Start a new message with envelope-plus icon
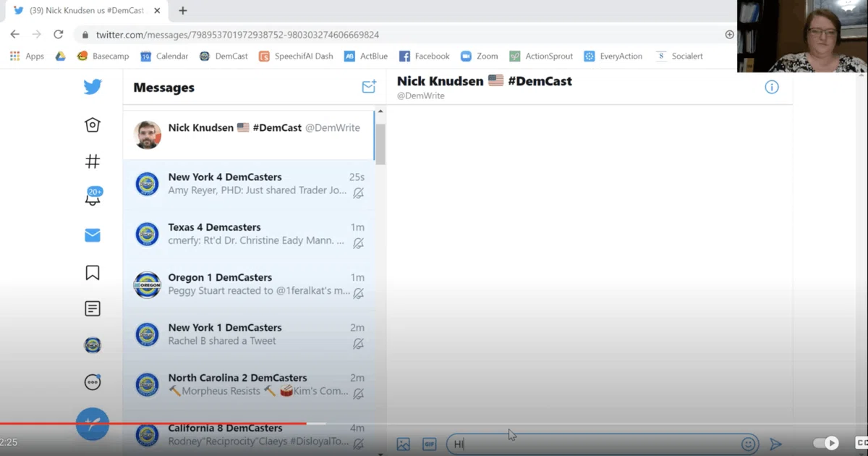 tap(369, 87)
